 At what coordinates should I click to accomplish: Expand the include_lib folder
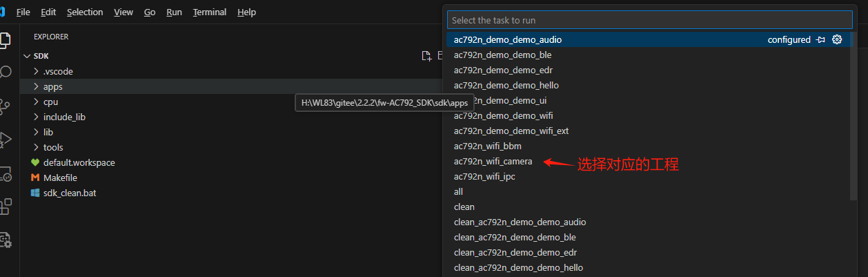tap(37, 117)
